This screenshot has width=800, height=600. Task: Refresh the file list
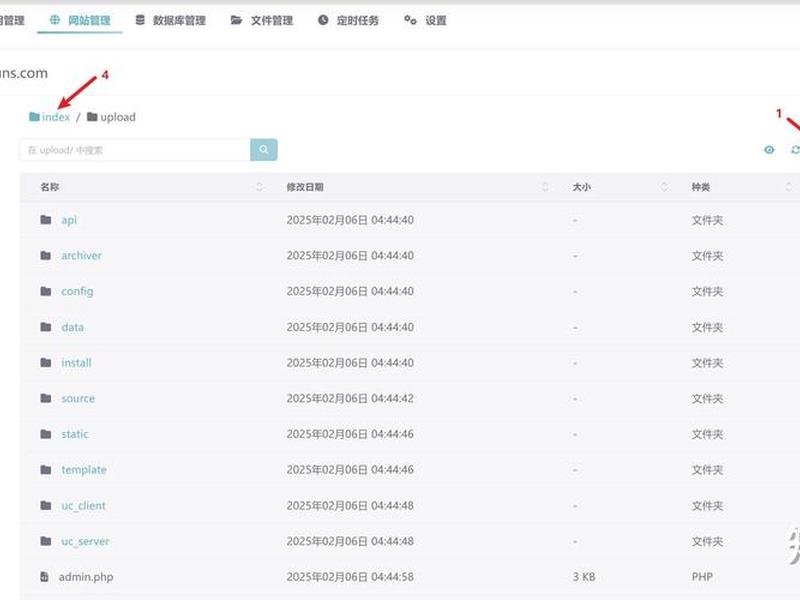click(x=795, y=149)
